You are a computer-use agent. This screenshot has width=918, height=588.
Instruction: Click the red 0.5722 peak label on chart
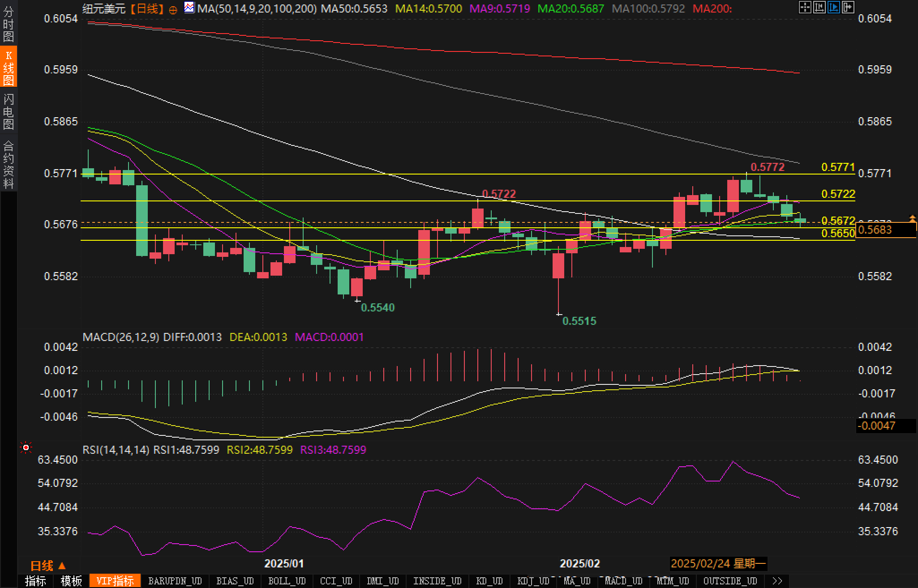coord(499,194)
